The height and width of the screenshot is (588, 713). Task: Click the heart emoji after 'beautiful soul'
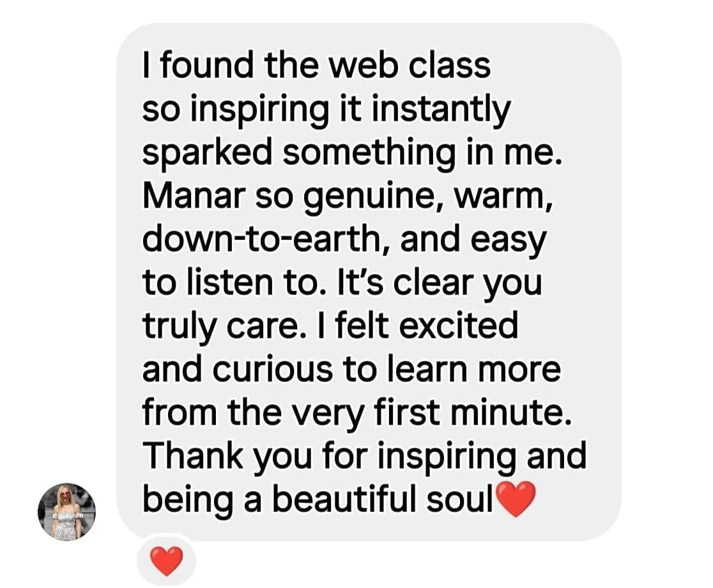point(515,501)
